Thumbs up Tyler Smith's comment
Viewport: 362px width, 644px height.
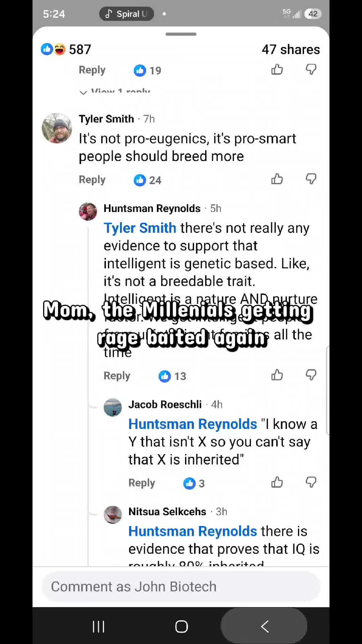point(277,179)
